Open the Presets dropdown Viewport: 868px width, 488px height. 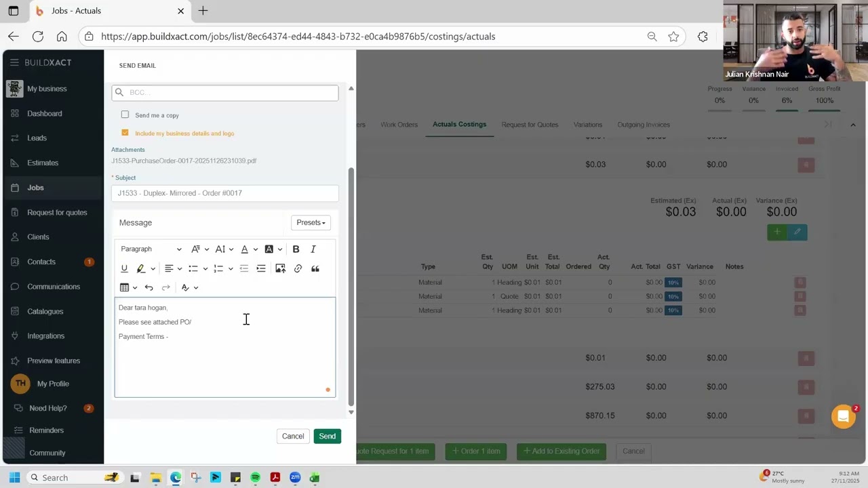(x=311, y=222)
